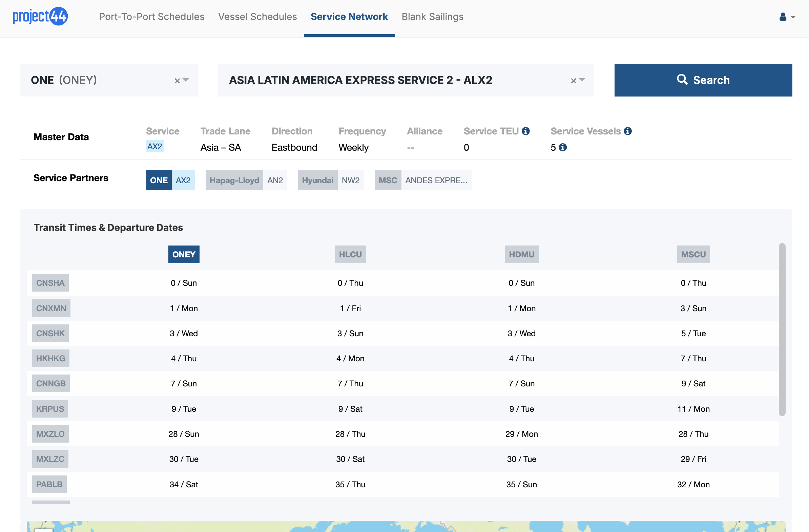Click the CNNGB port code
This screenshot has width=809, height=532.
[51, 384]
